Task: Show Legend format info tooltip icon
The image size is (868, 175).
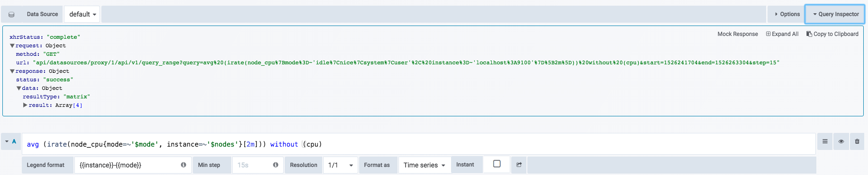Action: click(x=183, y=165)
